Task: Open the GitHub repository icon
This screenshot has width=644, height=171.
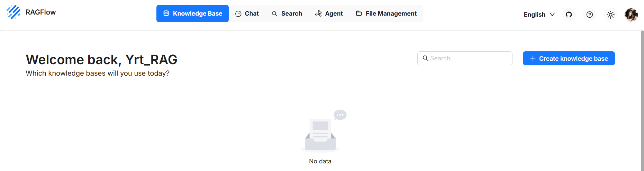Action: coord(569,15)
